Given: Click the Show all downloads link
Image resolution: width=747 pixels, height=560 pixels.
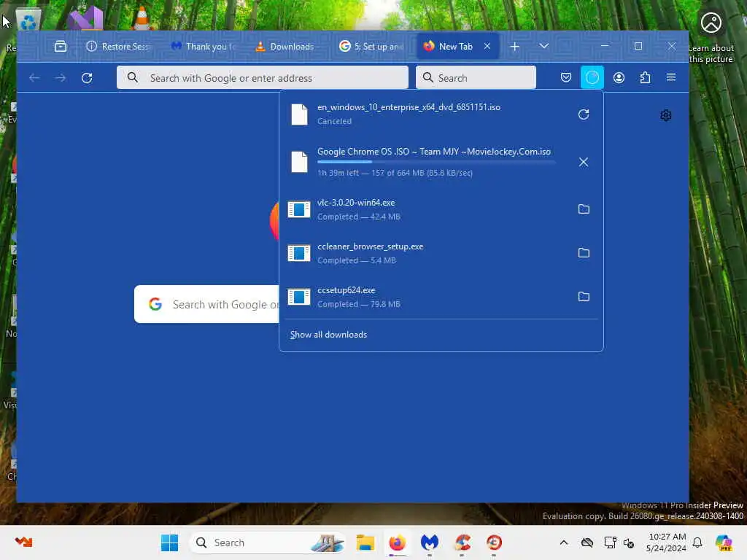Looking at the screenshot, I should 328,335.
